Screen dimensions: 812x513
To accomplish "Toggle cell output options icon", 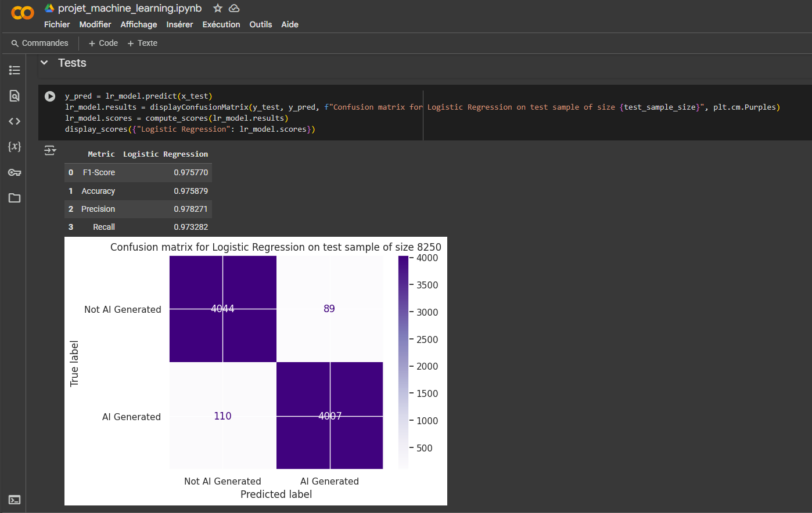I will (x=50, y=151).
